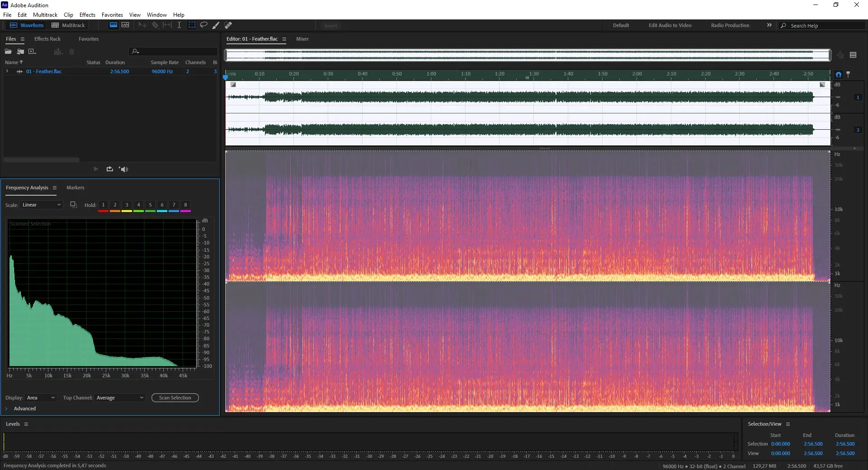Select the Marquee Selection tool

192,25
